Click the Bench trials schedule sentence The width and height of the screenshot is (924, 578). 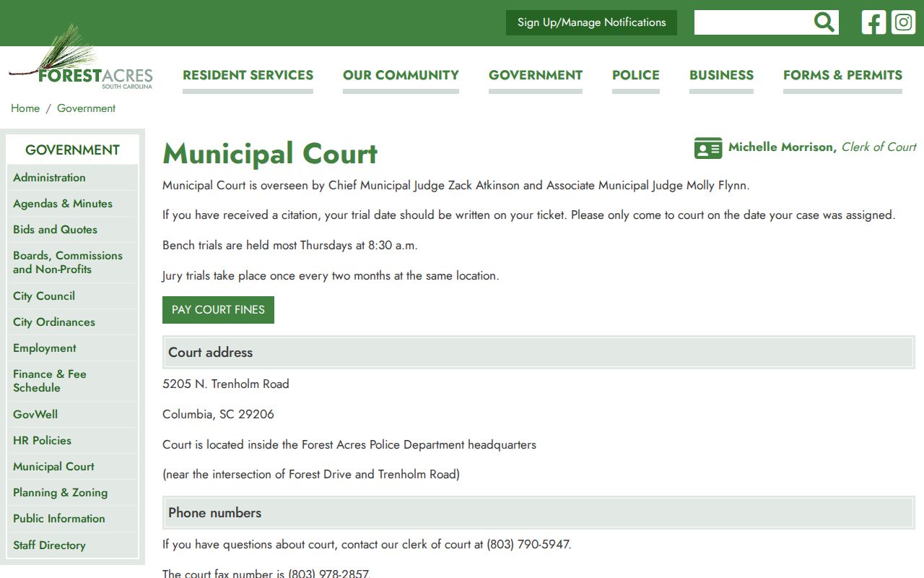[290, 246]
